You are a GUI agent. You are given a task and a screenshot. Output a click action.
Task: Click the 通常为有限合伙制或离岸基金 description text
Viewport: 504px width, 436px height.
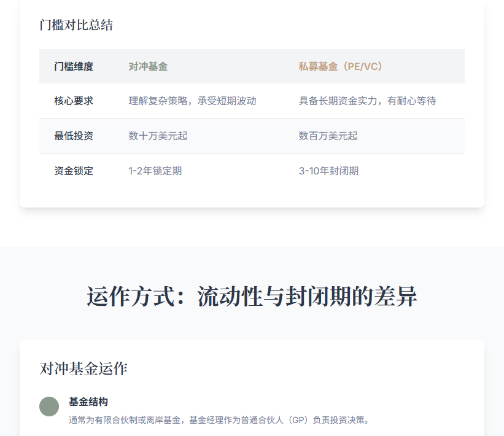click(219, 420)
